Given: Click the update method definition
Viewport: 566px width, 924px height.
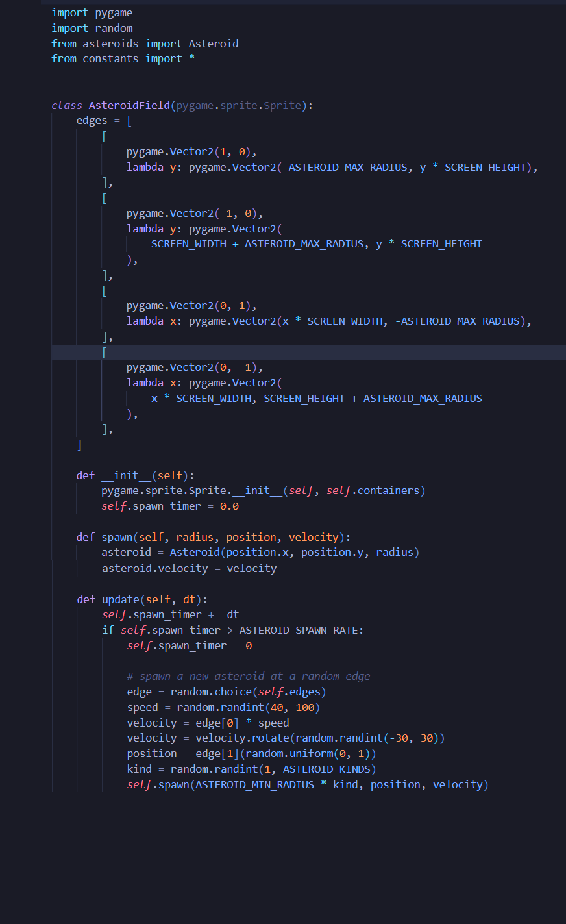Looking at the screenshot, I should coord(142,599).
